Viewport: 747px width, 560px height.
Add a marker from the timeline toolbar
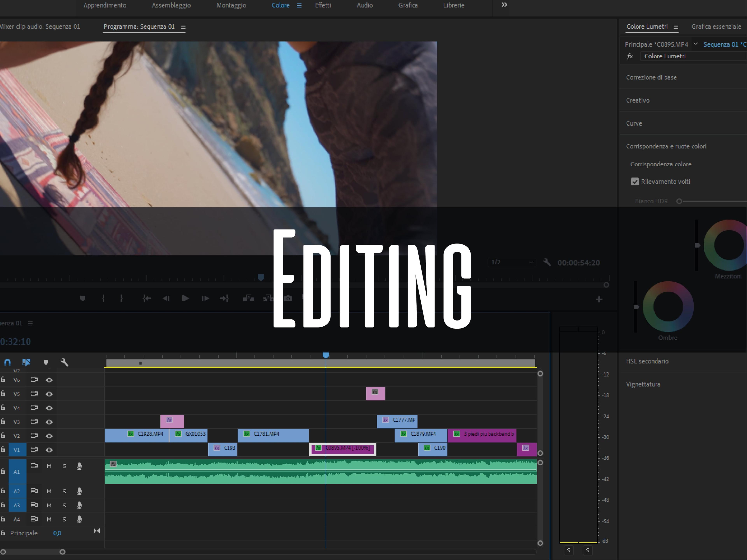pyautogui.click(x=46, y=362)
